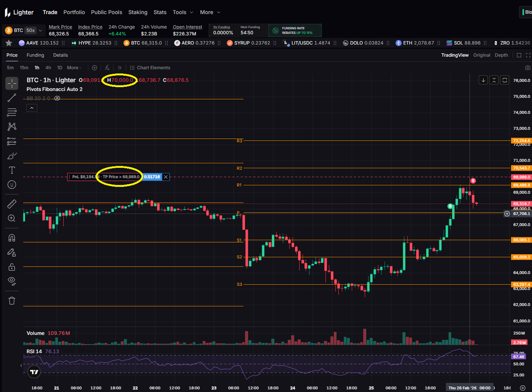Open the BTC 50x market selector
Viewport: 532px width, 392px height.
[x=24, y=31]
